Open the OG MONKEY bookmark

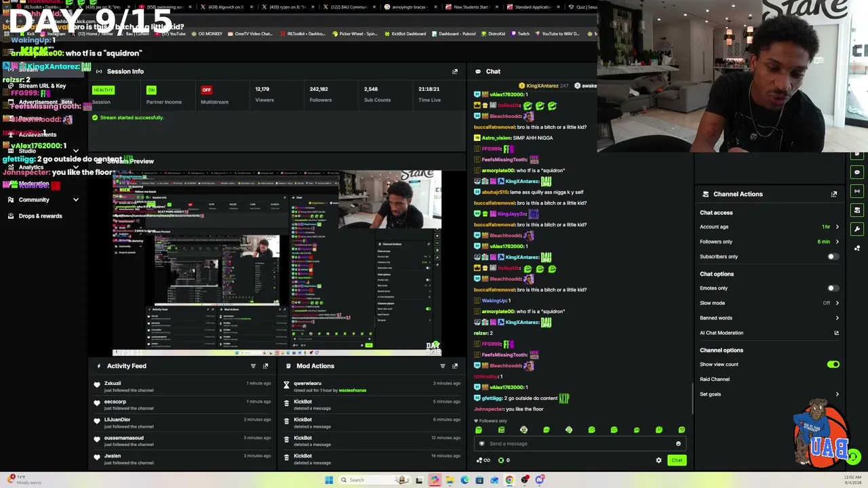[x=208, y=34]
